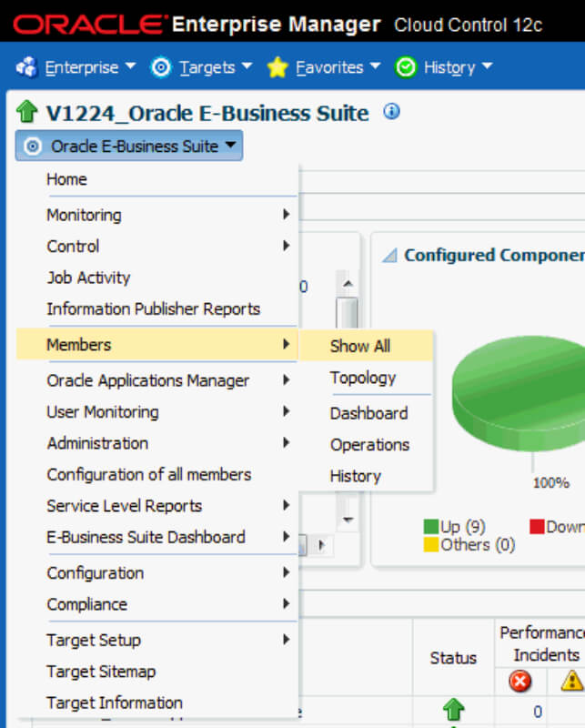585x728 pixels.
Task: Expand User Monitoring submenu
Action: [156, 412]
